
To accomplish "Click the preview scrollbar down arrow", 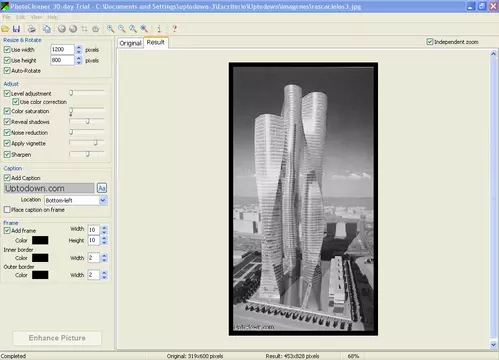I will 493,345.
